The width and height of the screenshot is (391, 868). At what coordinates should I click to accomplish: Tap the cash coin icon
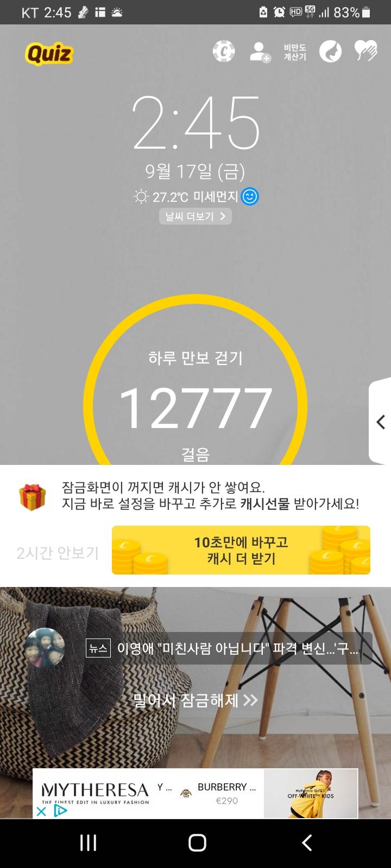pos(223,52)
